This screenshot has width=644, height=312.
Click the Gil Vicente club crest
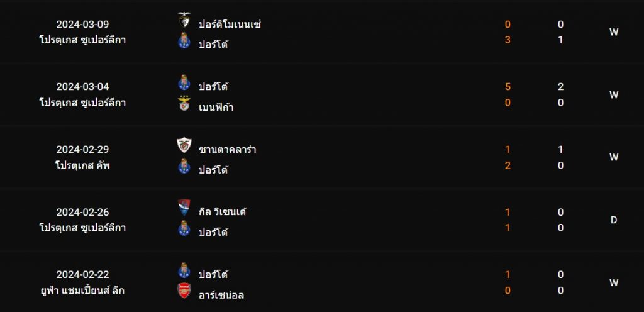click(x=184, y=208)
